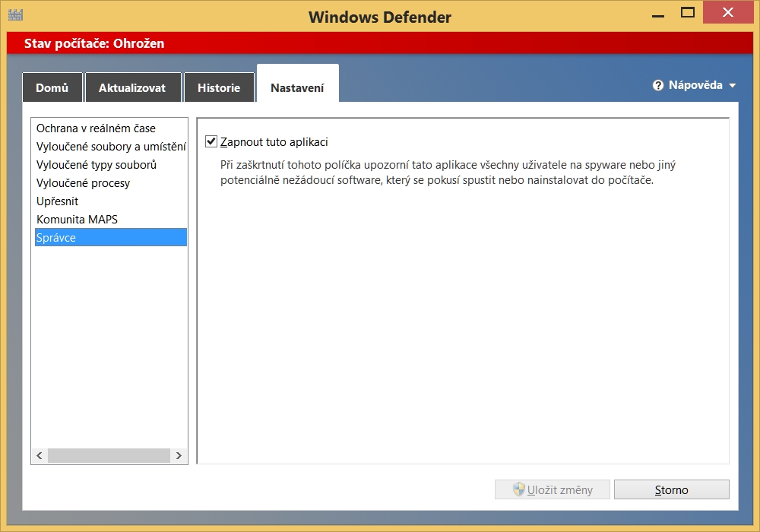The image size is (760, 532).
Task: Switch to the Domů tab
Action: tap(52, 87)
